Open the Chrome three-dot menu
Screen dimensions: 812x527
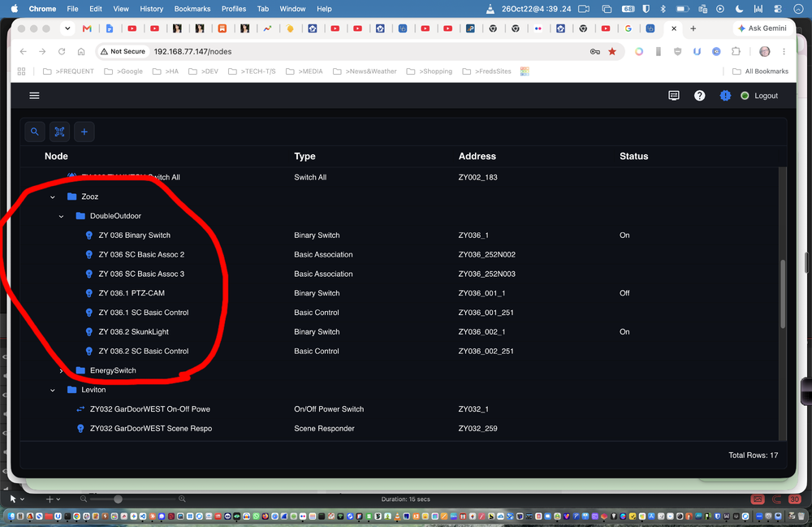(x=784, y=51)
